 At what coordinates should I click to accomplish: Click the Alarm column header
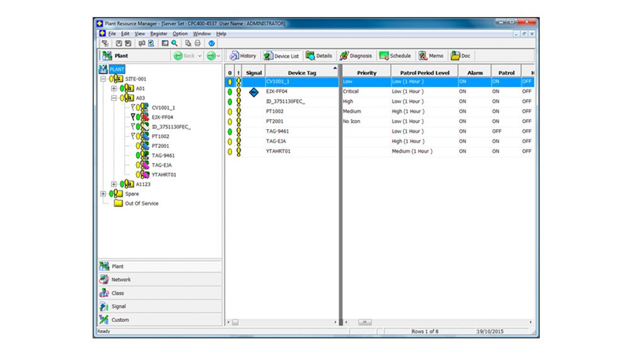click(474, 72)
